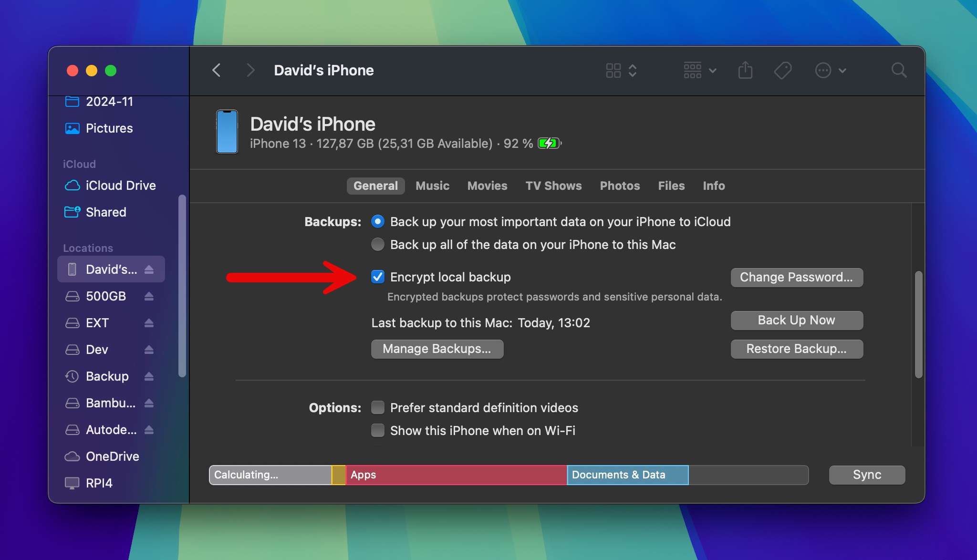Click the iCloud Drive icon in sidebar

[x=73, y=186]
